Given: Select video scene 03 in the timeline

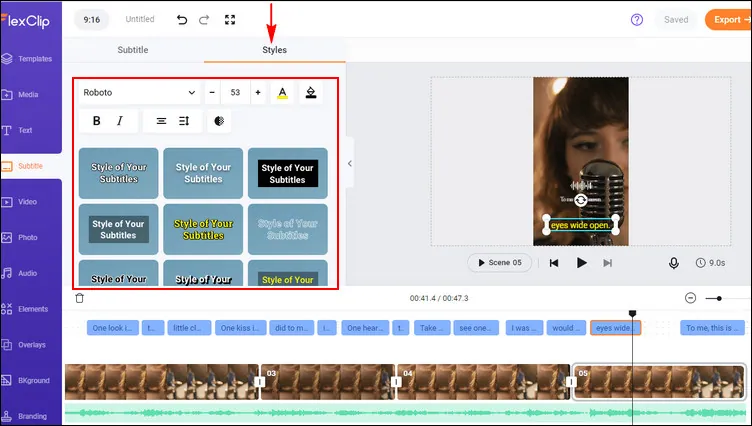Looking at the screenshot, I should coord(327,382).
